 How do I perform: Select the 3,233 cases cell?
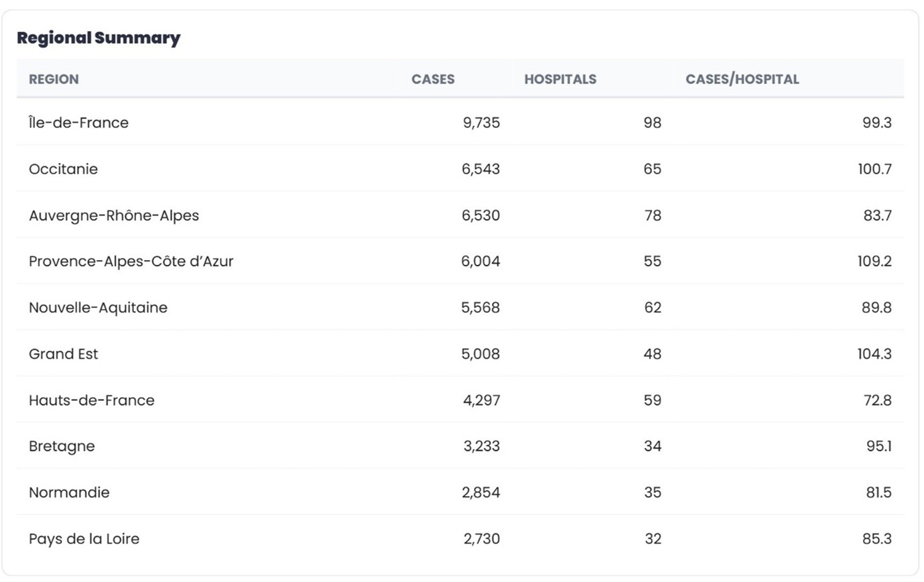pos(481,447)
